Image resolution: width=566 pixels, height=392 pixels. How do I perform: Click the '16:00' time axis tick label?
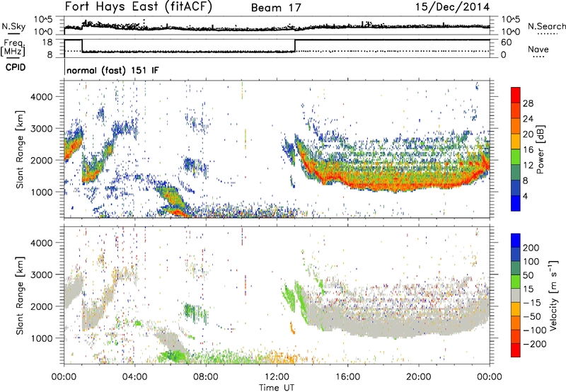347,377
